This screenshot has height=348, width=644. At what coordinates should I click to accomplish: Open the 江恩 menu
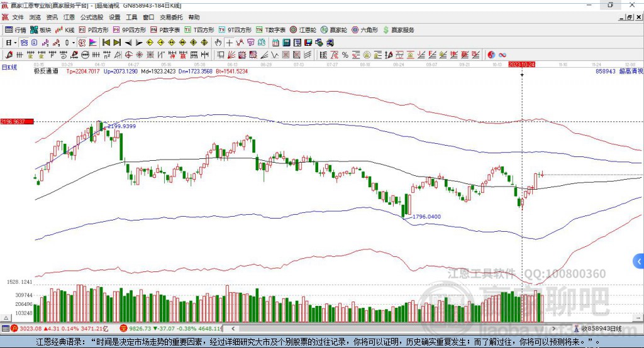click(69, 17)
